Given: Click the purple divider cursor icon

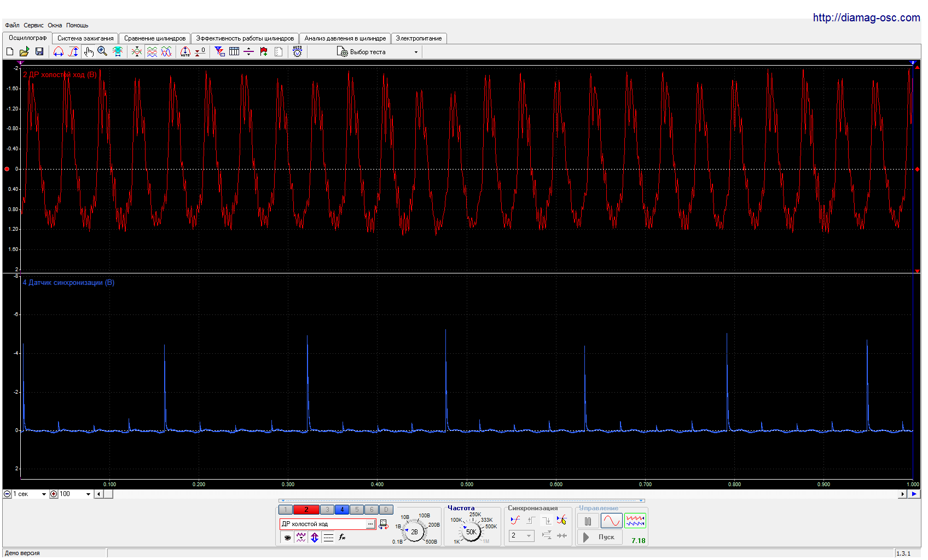Looking at the screenshot, I should 248,51.
